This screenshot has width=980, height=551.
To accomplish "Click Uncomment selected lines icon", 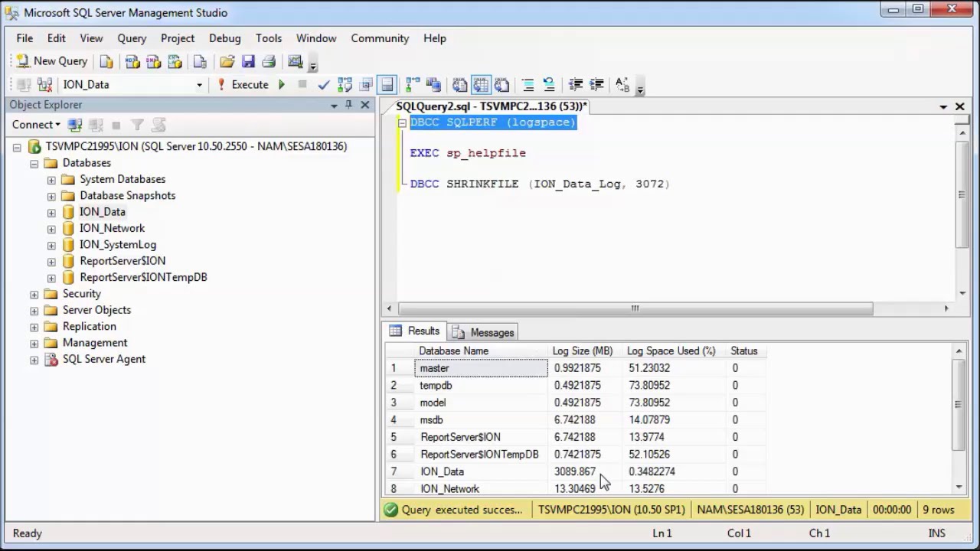I will tap(549, 85).
